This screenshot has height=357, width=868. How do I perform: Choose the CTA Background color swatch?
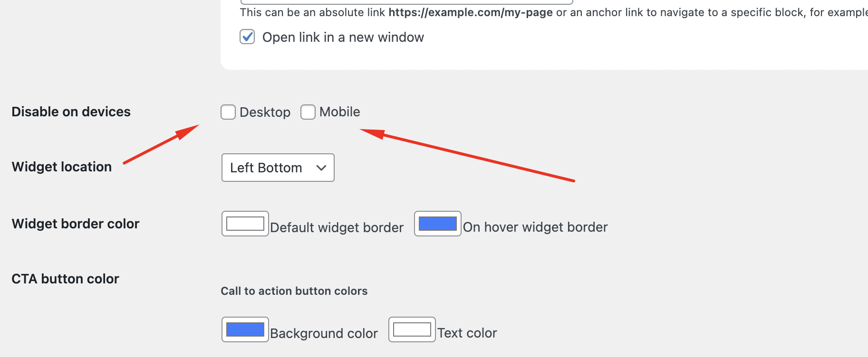(245, 329)
